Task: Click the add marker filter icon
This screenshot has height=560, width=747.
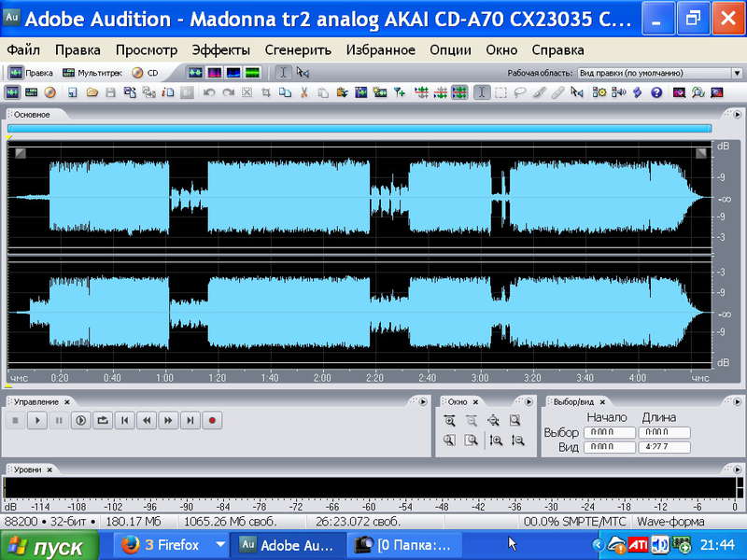Action: click(400, 92)
